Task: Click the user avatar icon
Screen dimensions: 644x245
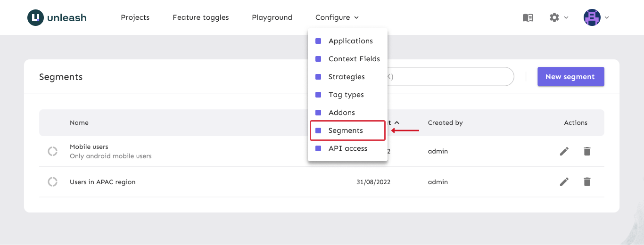Action: pyautogui.click(x=592, y=17)
